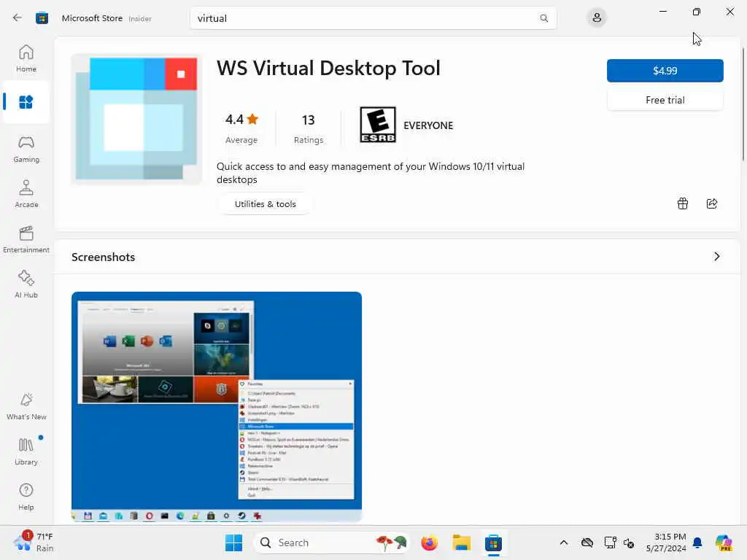Open the clock showing 3:15 PM

666,542
